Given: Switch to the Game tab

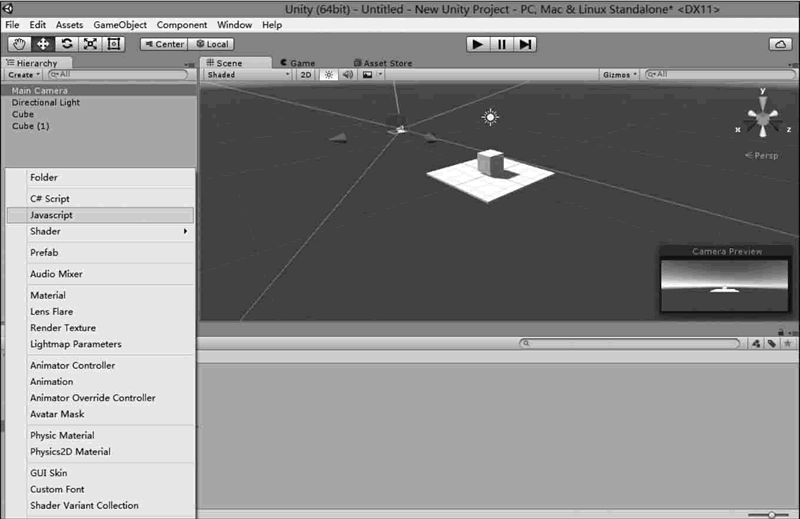Looking at the screenshot, I should coord(297,63).
